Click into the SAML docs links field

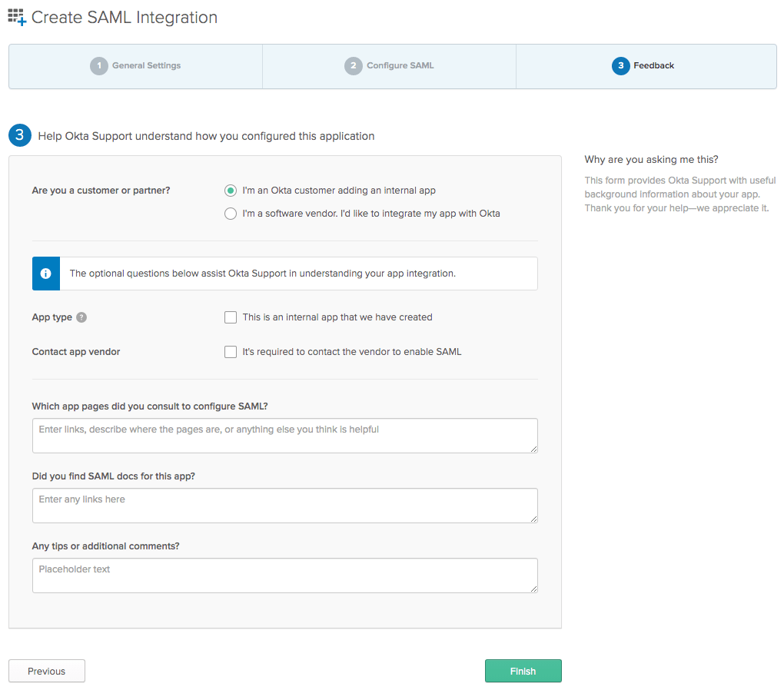tap(284, 506)
